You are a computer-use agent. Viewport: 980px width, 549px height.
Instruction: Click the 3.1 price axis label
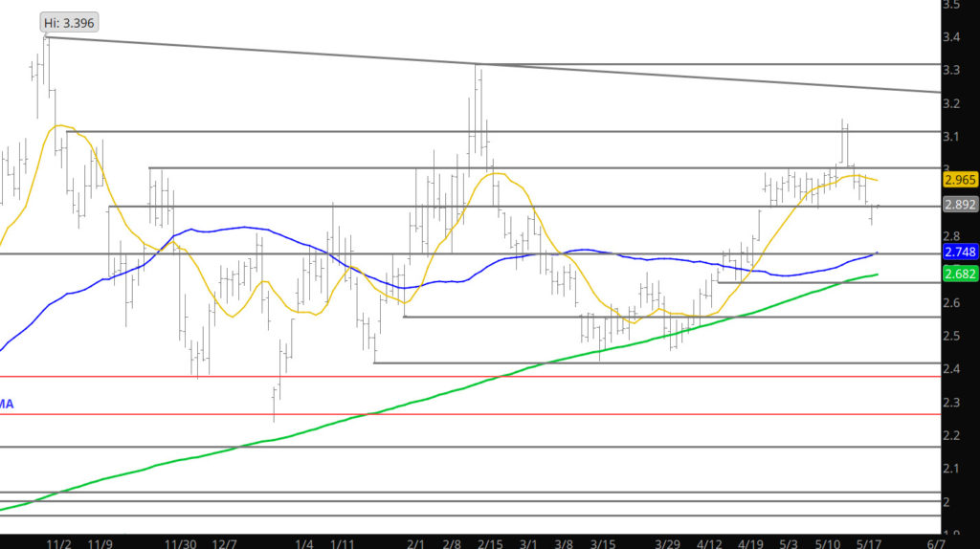(951, 137)
